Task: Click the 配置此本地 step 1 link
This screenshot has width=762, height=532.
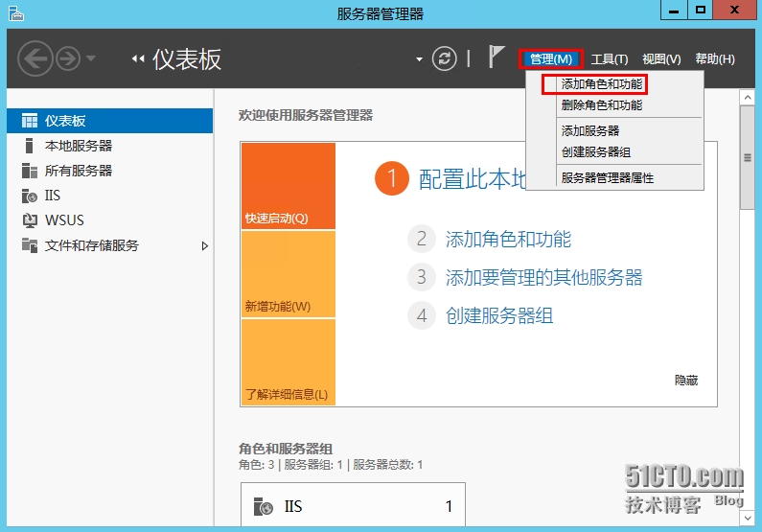Action: [x=472, y=179]
